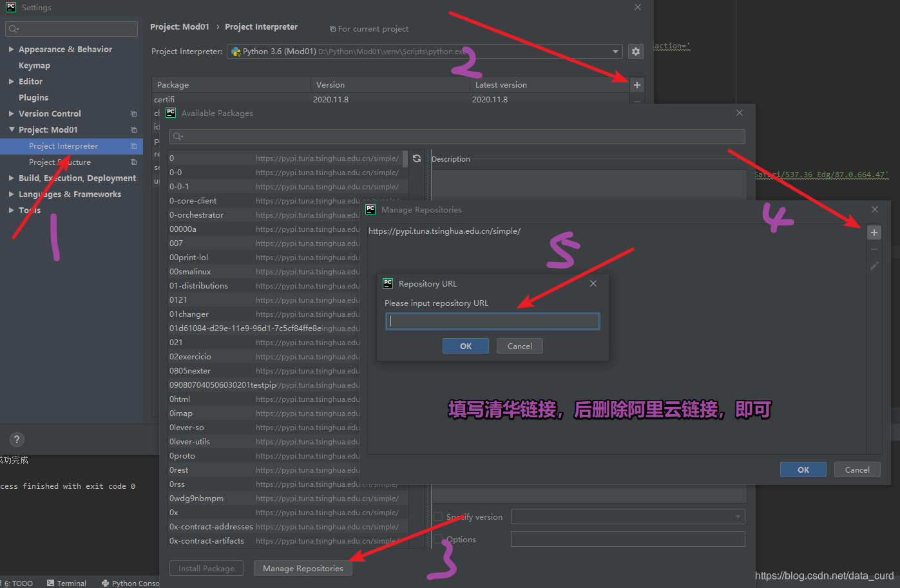The height and width of the screenshot is (588, 900).
Task: Select Keymap in settings tree
Action: click(34, 65)
